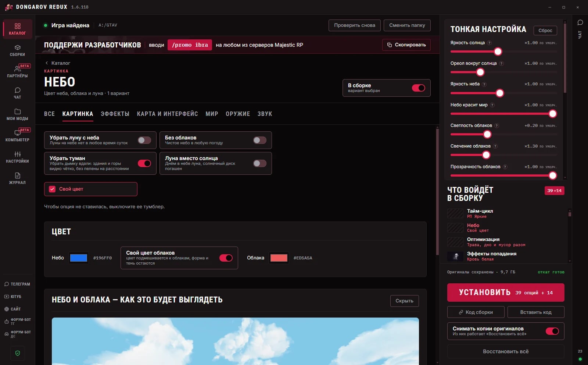Open the Каталог section in sidebar
588x365 pixels.
(17, 29)
